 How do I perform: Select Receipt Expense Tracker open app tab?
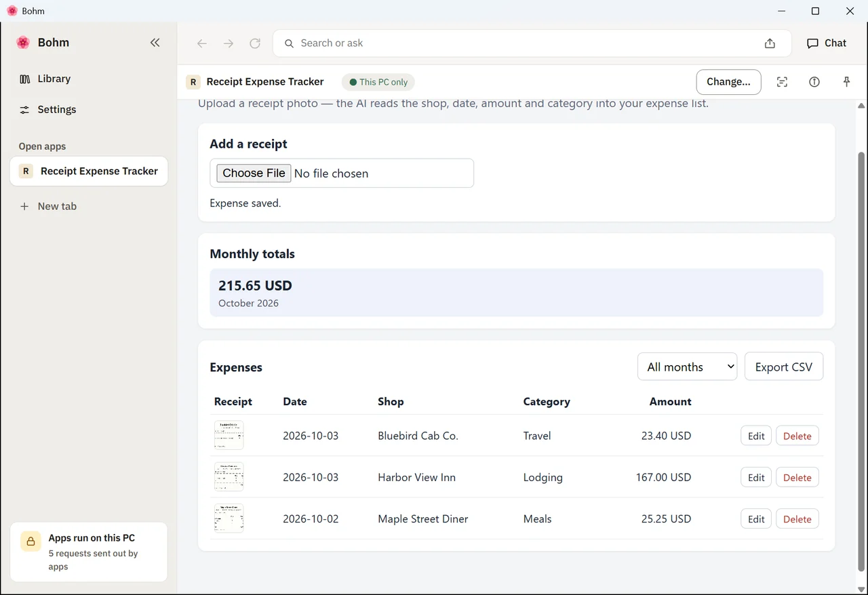89,171
